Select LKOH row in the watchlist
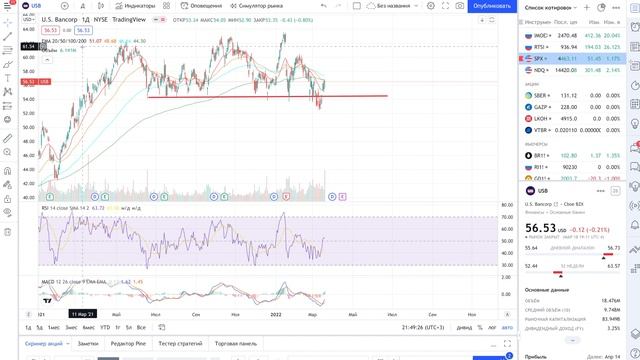Viewport: 640px width, 360px height. (572, 118)
